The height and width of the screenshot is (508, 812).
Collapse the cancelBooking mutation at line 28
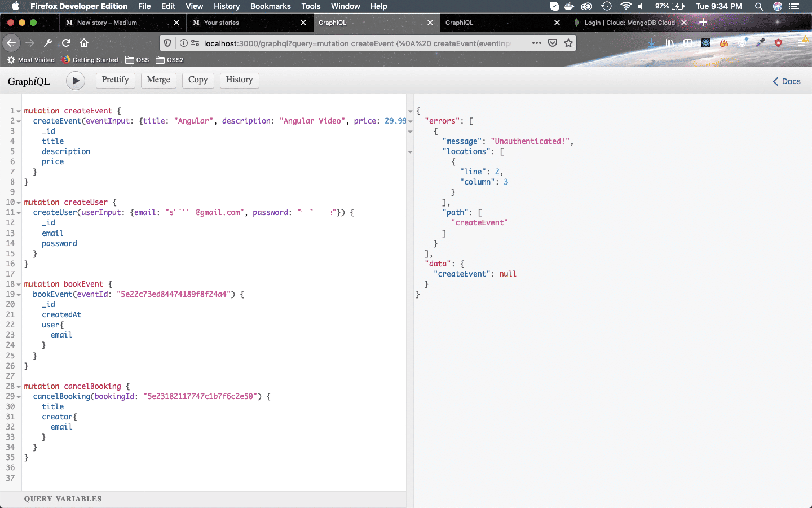pos(19,387)
